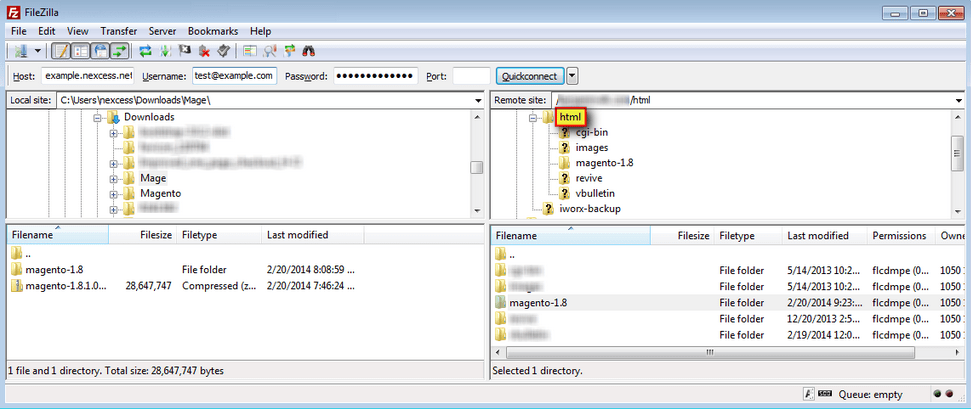Select images folder in remote tree
Screen dimensions: 971x409
click(x=591, y=147)
